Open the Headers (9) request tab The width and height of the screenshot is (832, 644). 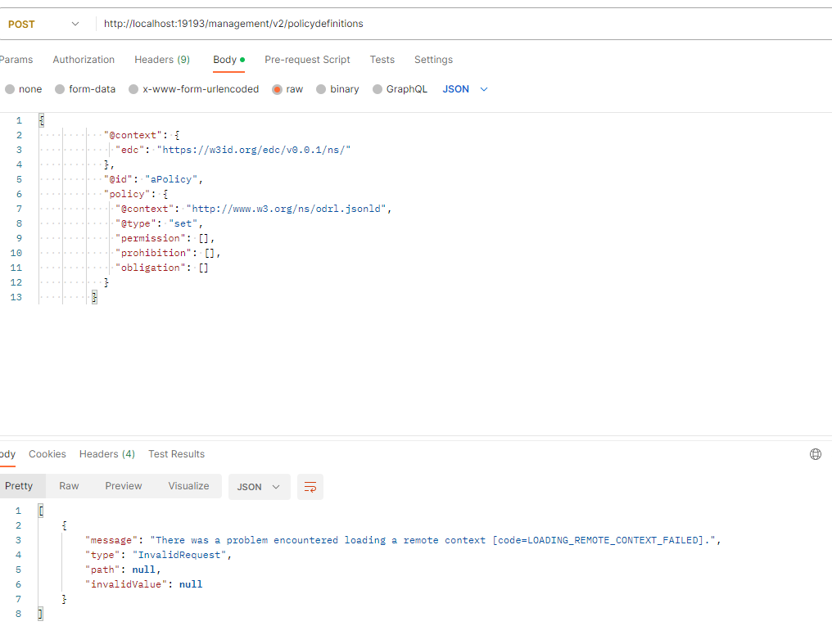161,60
